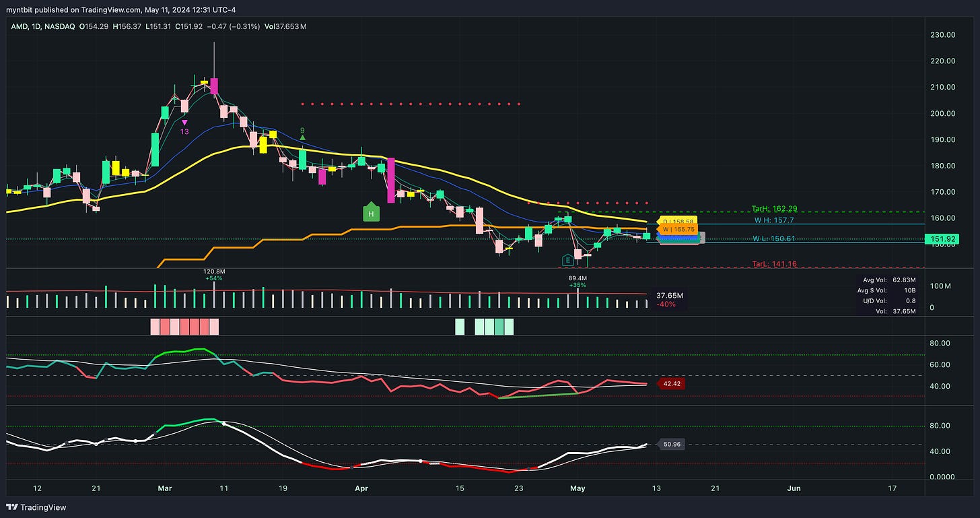Click the TradingView logo at bottom left
The height and width of the screenshot is (518, 980).
coord(37,507)
